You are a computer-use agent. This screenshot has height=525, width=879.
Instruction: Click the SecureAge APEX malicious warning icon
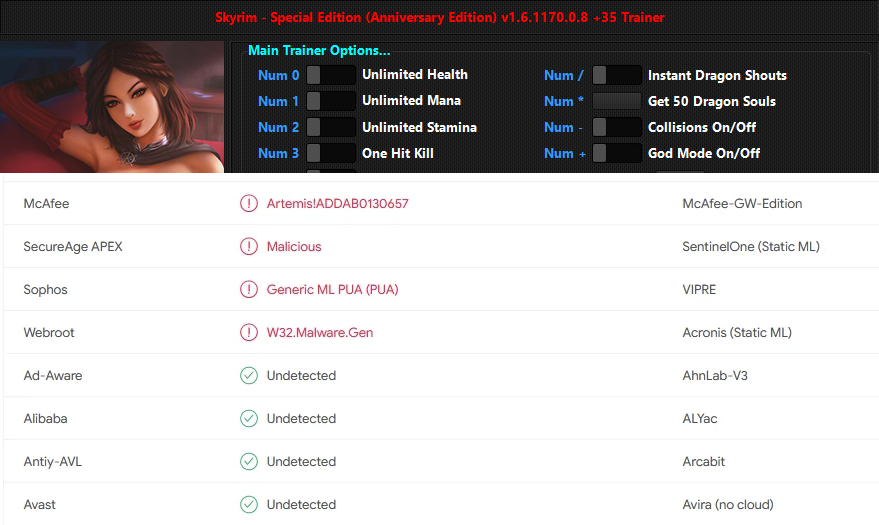click(x=249, y=247)
